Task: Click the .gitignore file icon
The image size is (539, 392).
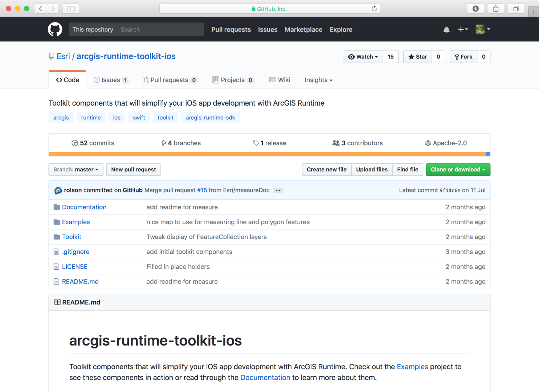Action: tap(56, 252)
